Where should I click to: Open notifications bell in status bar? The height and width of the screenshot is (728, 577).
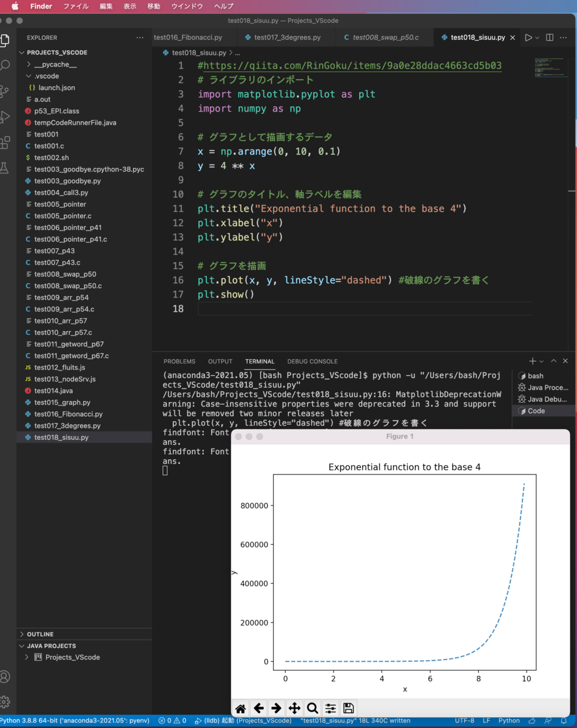(564, 721)
